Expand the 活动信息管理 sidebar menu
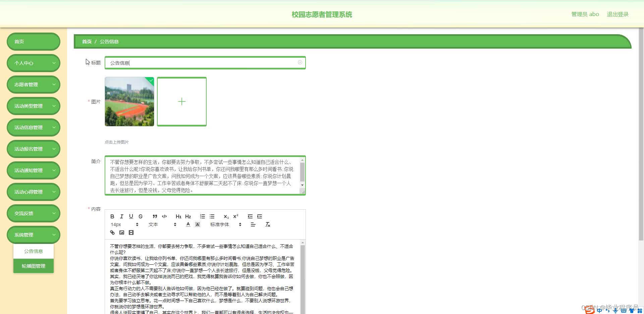The image size is (644, 314). tap(34, 127)
